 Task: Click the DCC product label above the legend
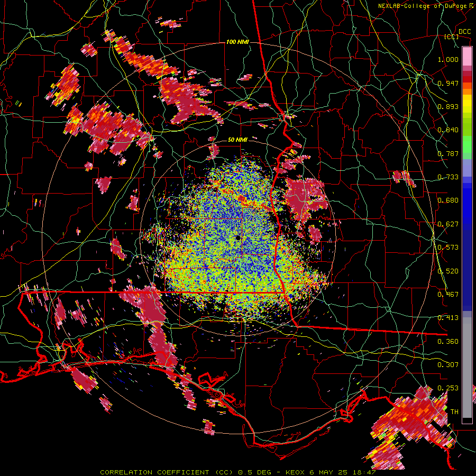[464, 32]
